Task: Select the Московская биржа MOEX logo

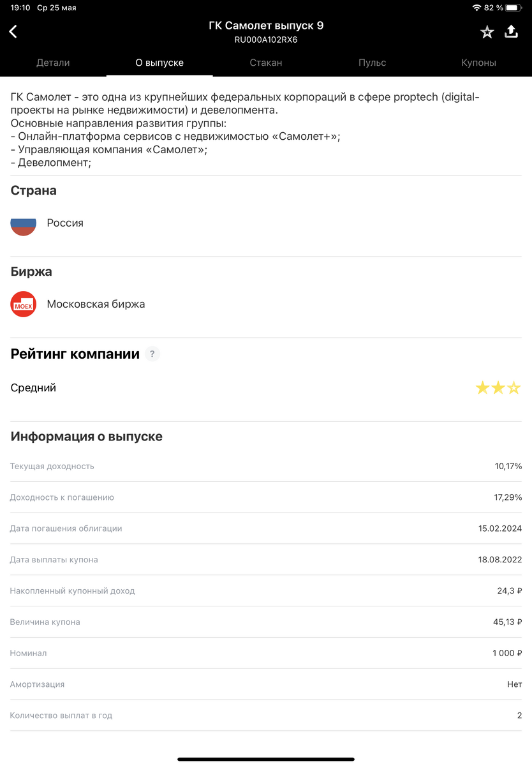Action: pyautogui.click(x=23, y=304)
